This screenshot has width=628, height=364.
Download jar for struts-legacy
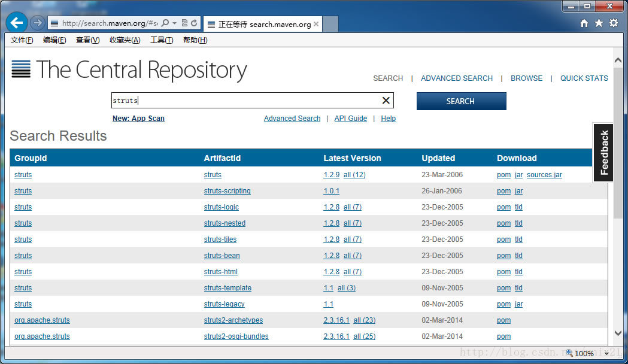point(518,304)
